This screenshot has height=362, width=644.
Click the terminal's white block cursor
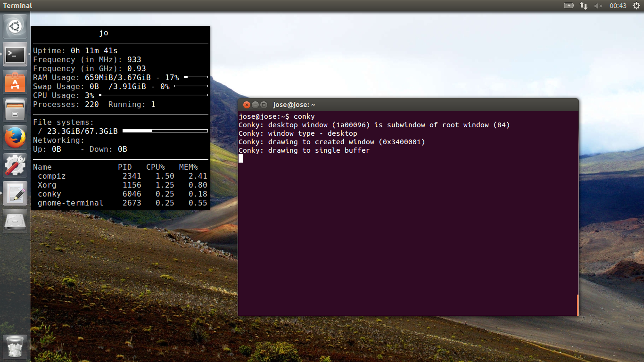tap(240, 159)
